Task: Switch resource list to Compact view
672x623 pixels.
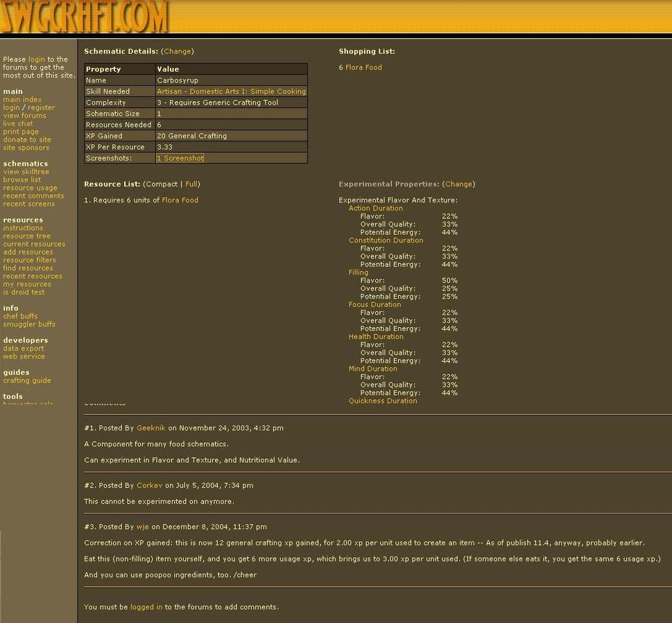Action: pos(161,184)
